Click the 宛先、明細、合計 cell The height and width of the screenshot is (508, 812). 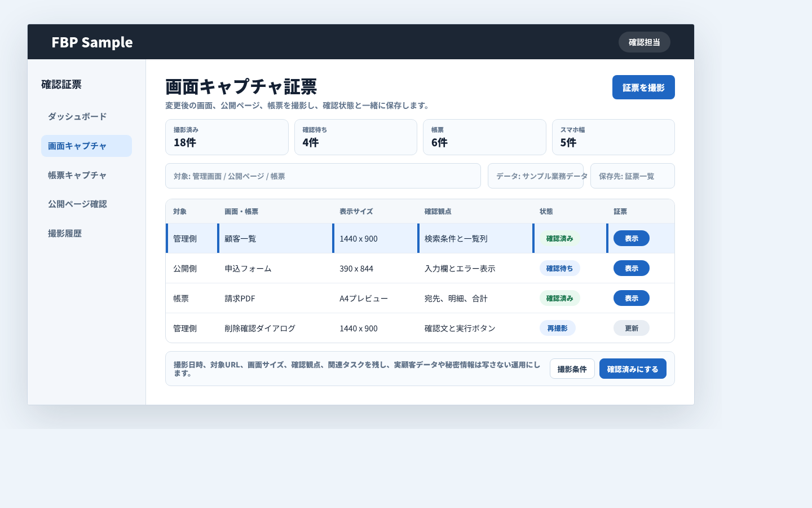(x=475, y=299)
